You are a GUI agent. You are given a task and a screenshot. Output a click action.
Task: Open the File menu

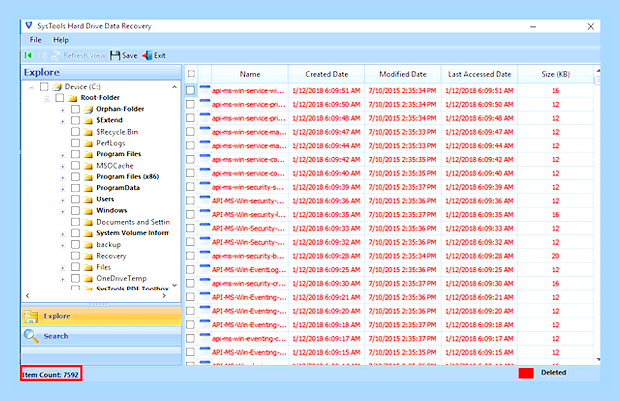[x=35, y=40]
